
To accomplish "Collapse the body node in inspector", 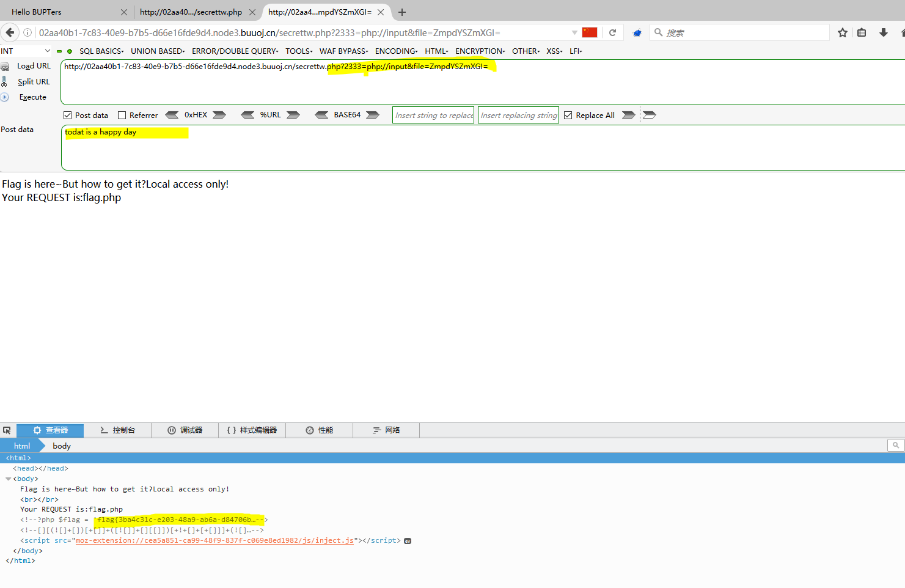I will click(x=9, y=479).
